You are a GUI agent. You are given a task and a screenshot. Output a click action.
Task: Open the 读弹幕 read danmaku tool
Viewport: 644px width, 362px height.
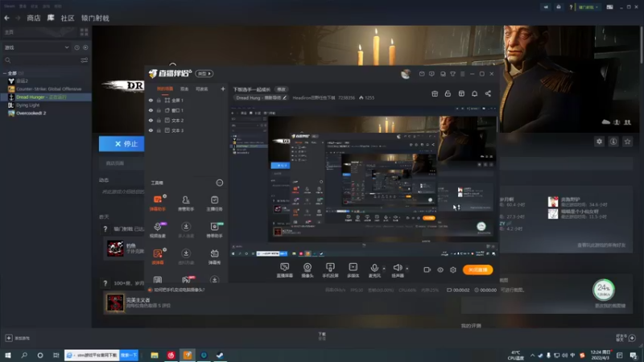[158, 257]
